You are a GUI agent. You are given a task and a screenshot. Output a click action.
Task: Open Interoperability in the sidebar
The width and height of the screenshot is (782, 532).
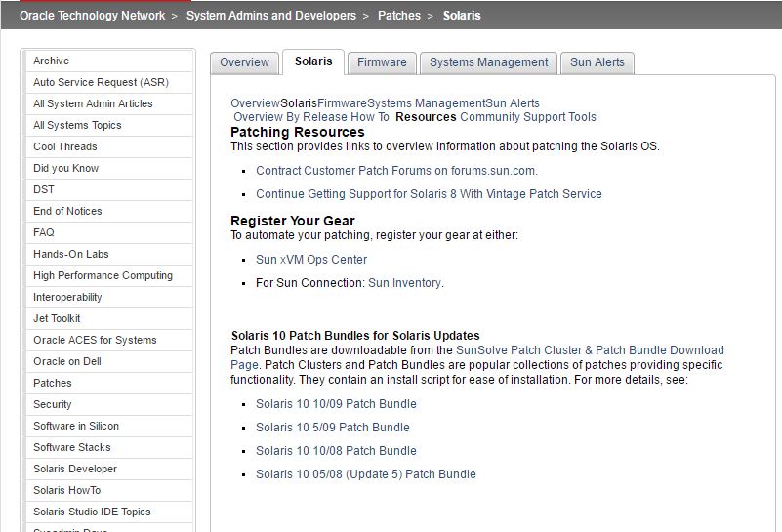click(x=108, y=297)
